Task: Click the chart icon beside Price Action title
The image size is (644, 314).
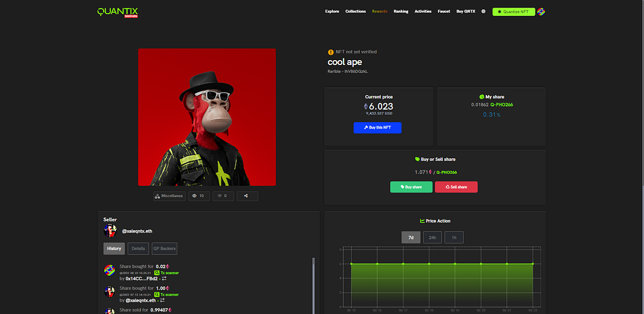Action: point(422,221)
